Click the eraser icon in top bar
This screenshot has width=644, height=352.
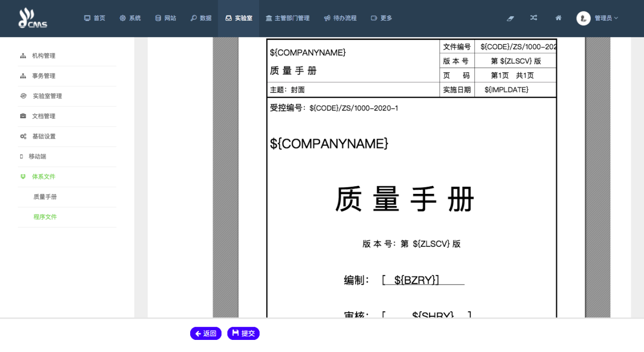(510, 18)
